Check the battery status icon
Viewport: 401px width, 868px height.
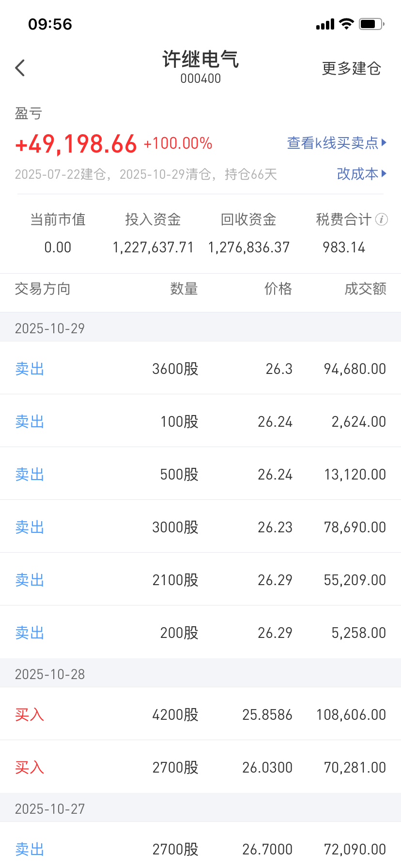point(371,24)
